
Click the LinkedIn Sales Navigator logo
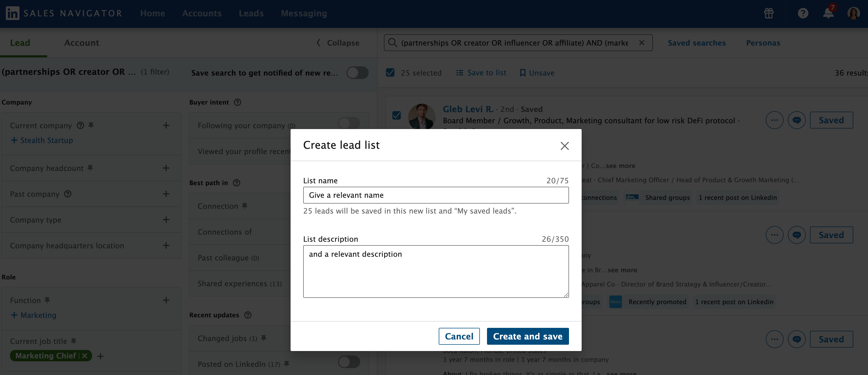click(64, 13)
